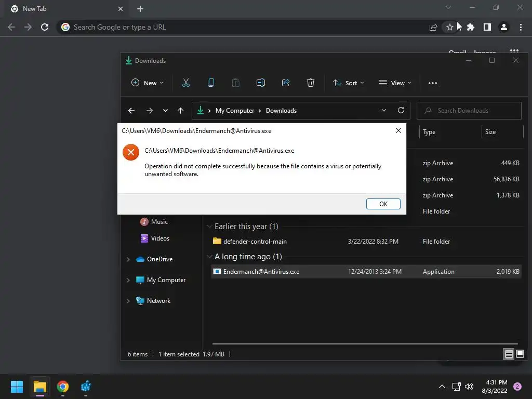Screen dimensions: 532x399
Task: Select the New Tab browser tab
Action: coord(66,9)
